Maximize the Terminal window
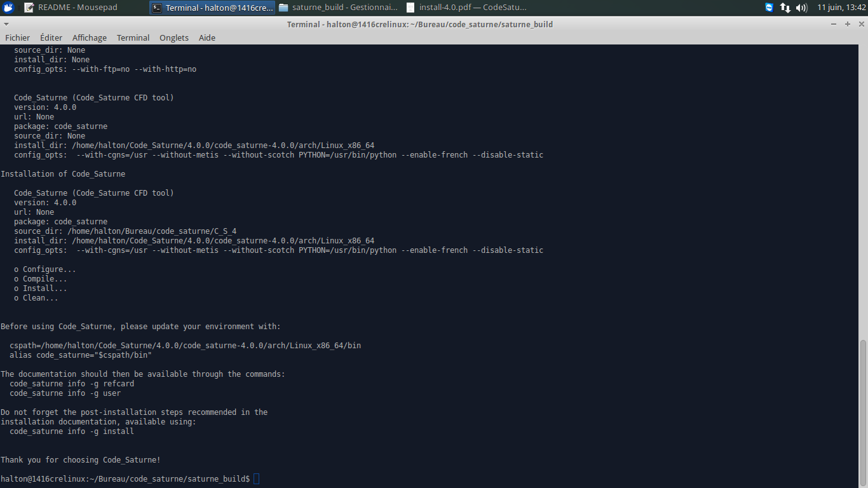 [x=848, y=24]
